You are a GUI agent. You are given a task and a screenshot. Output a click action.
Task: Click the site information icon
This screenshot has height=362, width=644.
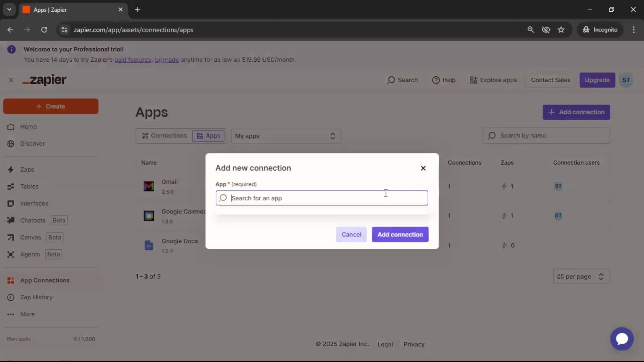coord(64,30)
